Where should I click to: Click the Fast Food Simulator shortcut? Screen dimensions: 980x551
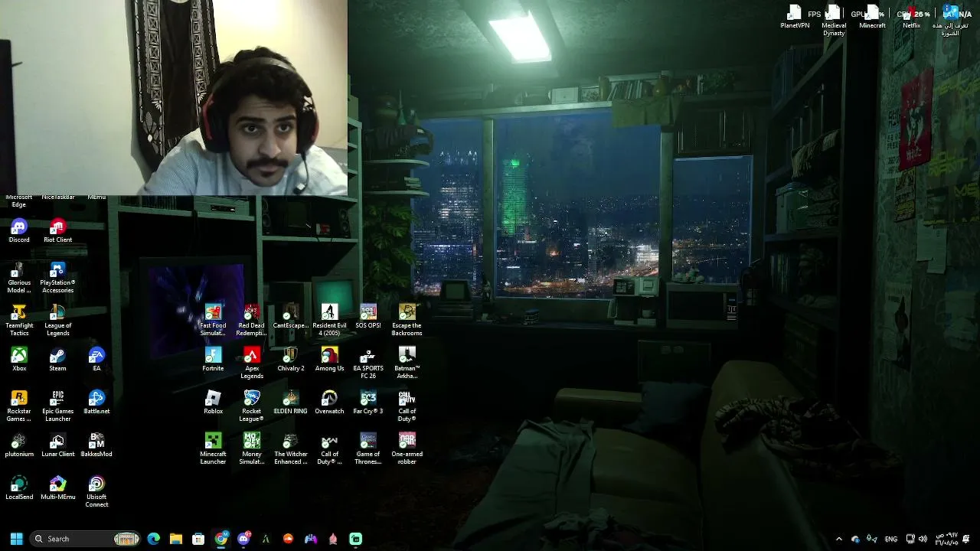[213, 321]
